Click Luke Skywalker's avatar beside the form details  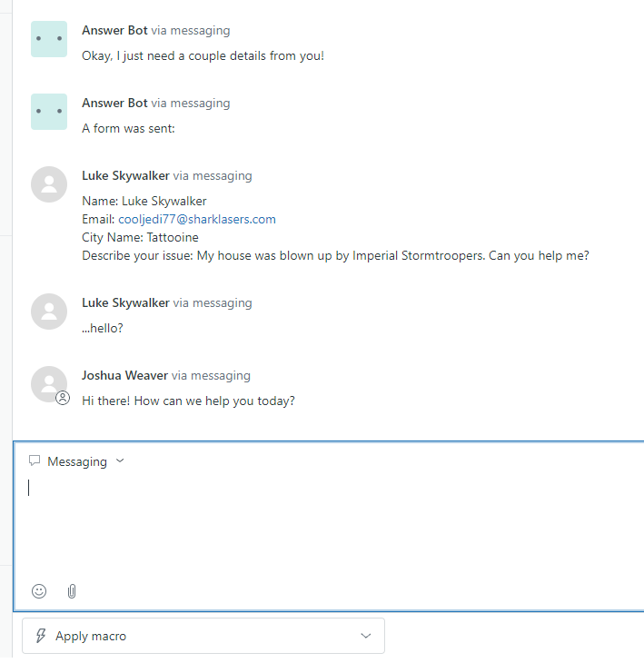(49, 184)
